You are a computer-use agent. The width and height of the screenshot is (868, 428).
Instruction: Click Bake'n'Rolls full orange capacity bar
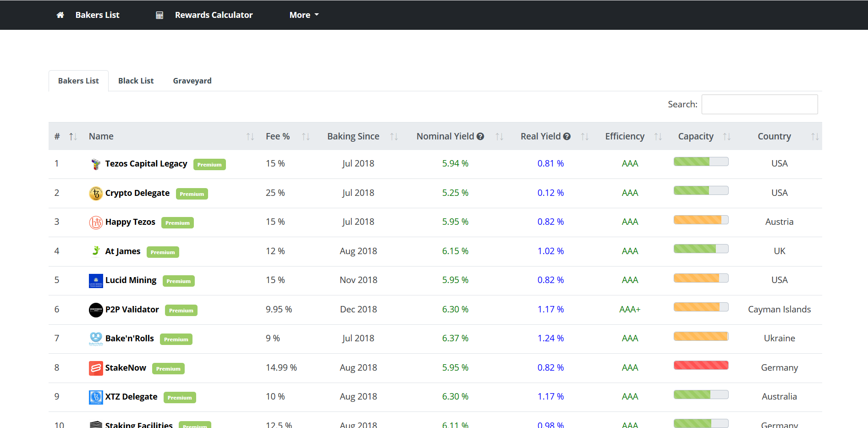coord(701,336)
